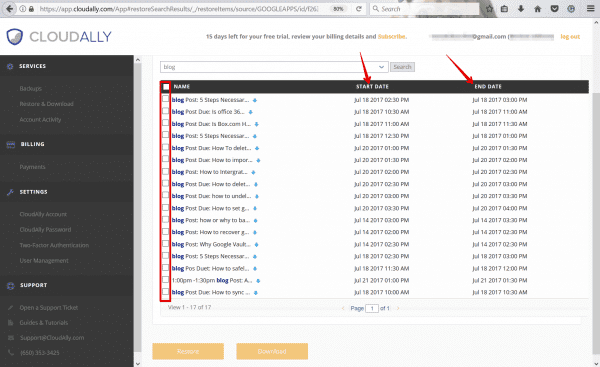This screenshot has height=367, width=600.
Task: Check the 'Post Due: Is office 36...' row
Action: (165, 111)
